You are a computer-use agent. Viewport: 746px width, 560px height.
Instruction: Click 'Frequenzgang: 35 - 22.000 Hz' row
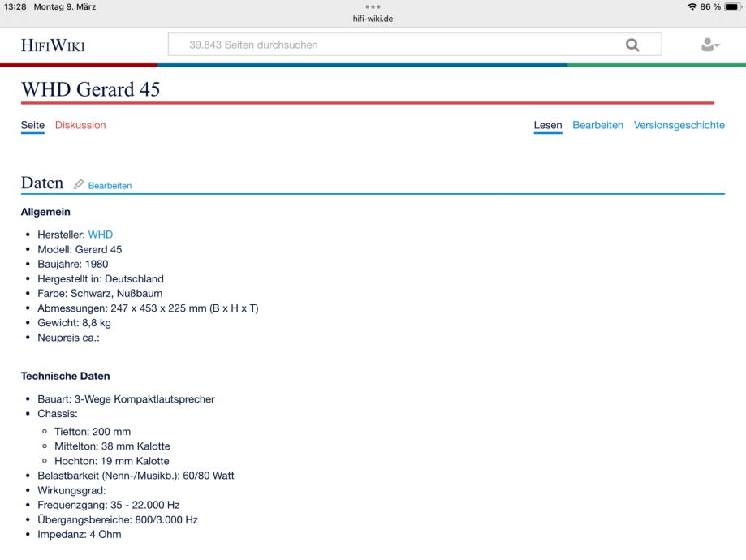tap(109, 506)
